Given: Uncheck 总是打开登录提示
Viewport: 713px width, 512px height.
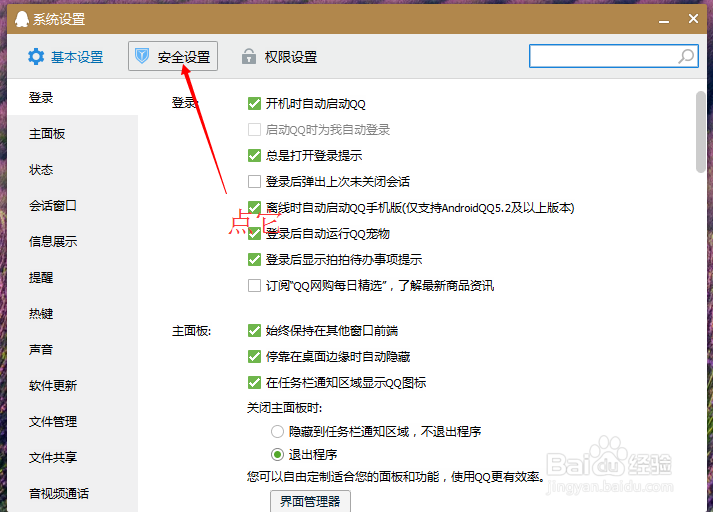Looking at the screenshot, I should (x=254, y=156).
